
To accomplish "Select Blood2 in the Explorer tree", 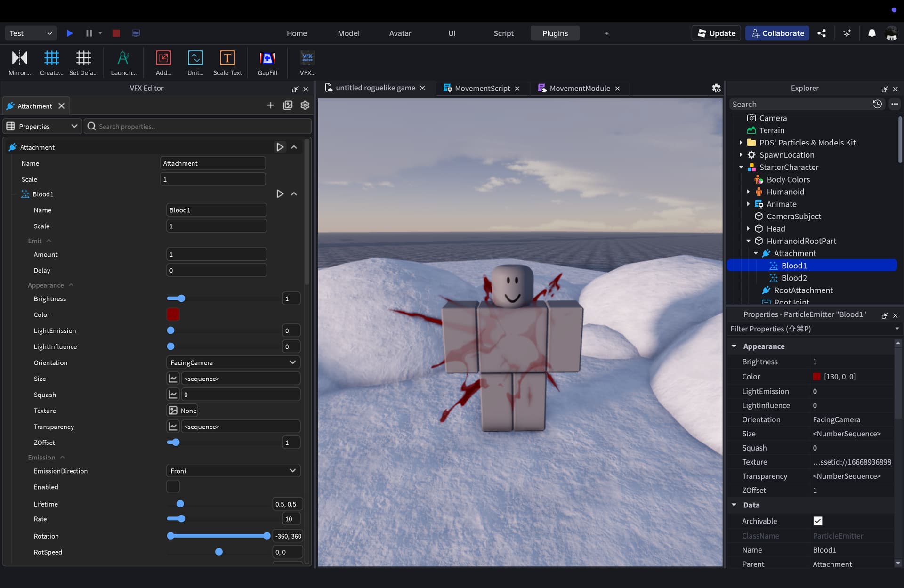I will pos(794,278).
